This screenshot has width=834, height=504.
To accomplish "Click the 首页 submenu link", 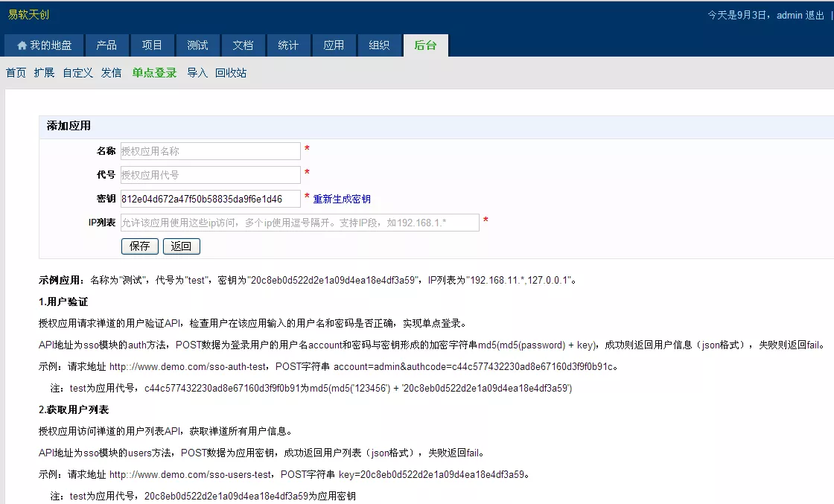I will click(16, 73).
